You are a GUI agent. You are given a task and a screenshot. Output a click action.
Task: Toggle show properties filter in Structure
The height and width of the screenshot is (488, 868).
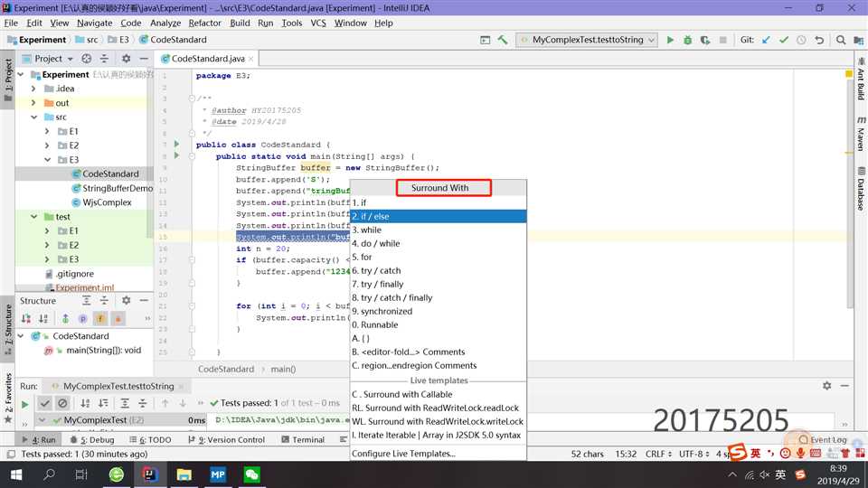82,319
